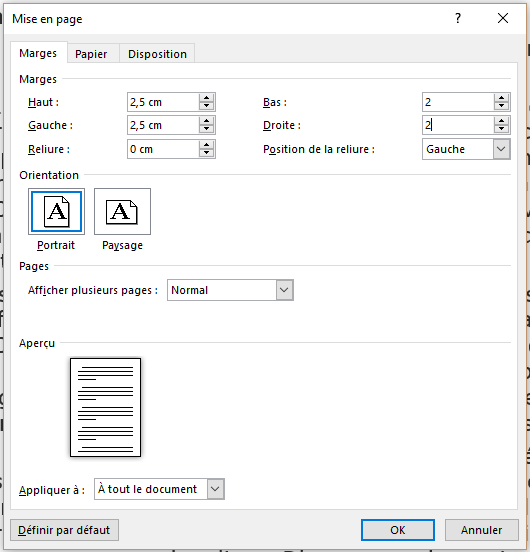Click the OK button

tap(398, 530)
